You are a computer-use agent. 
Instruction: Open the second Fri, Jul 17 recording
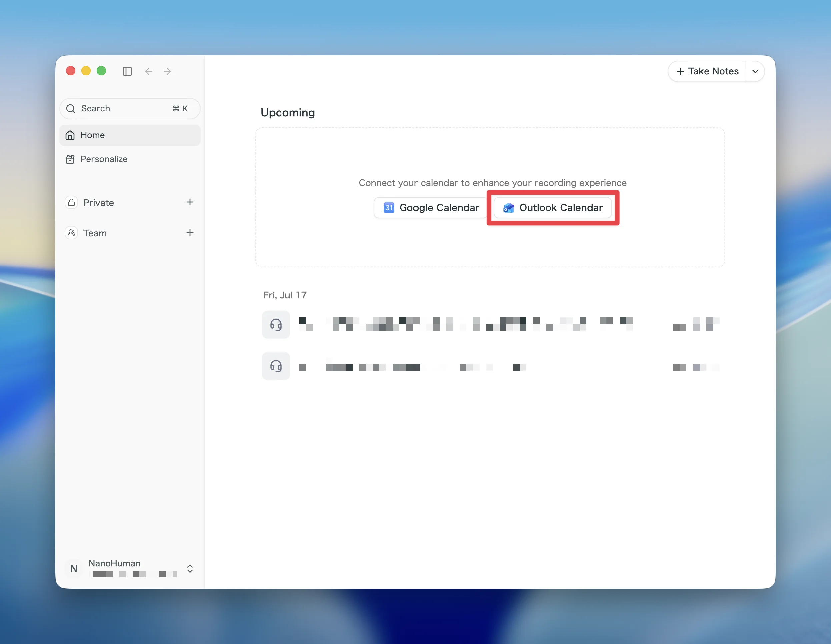(x=491, y=366)
